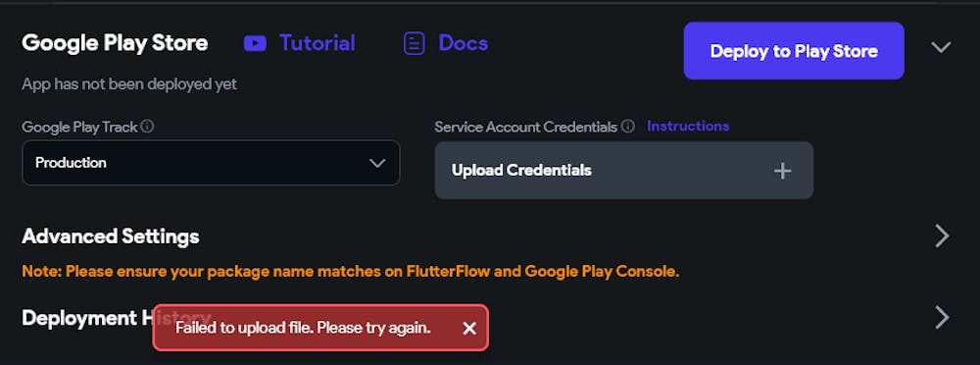Screen dimensions: 980x365
Task: Click the Deployment History heading
Action: pos(117,318)
